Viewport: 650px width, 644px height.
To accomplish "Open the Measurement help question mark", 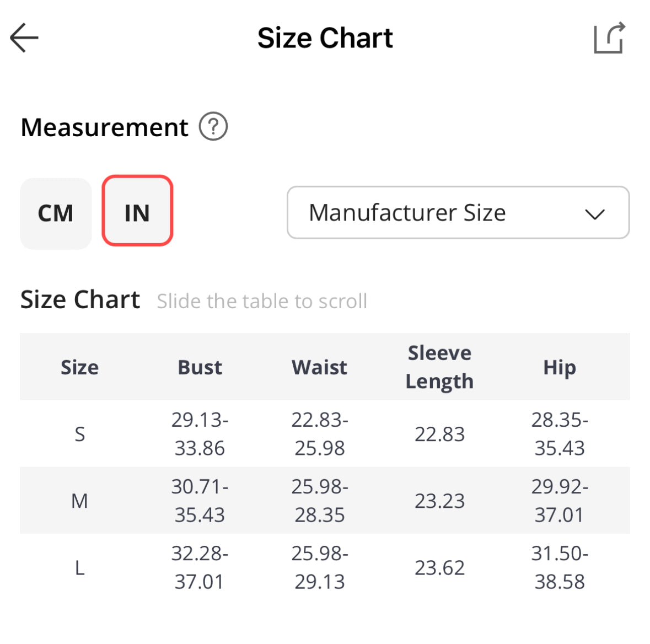I will (213, 127).
